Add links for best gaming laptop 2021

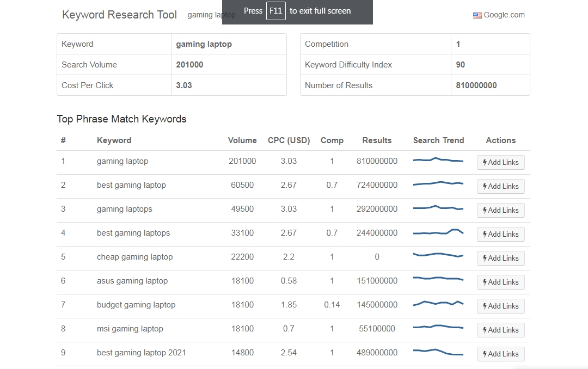500,354
